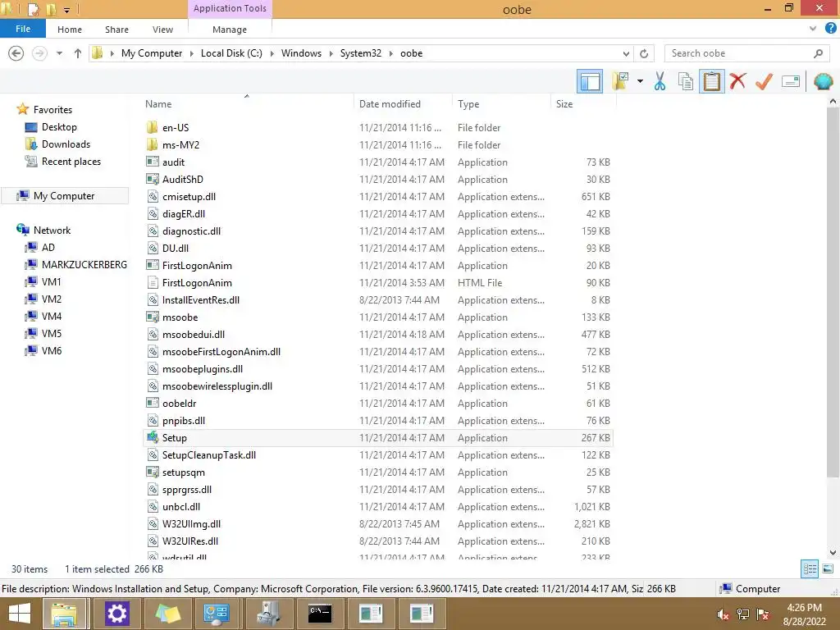Click the red X Delete icon
The image size is (840, 630).
pos(737,81)
